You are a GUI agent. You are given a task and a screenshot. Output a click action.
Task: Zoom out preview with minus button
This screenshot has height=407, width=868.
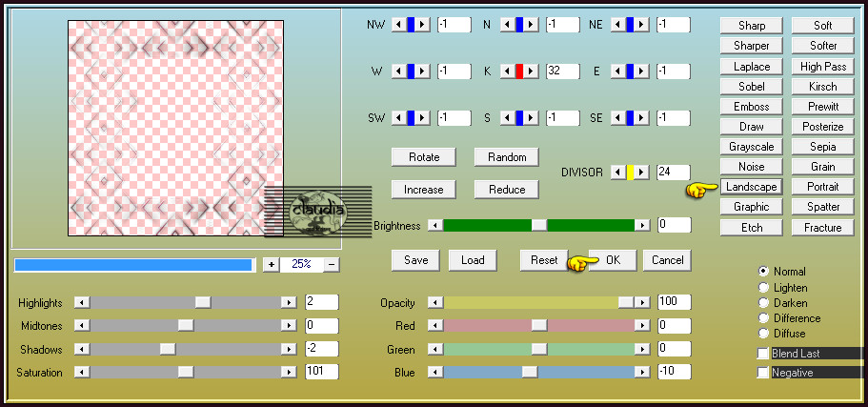pyautogui.click(x=331, y=265)
